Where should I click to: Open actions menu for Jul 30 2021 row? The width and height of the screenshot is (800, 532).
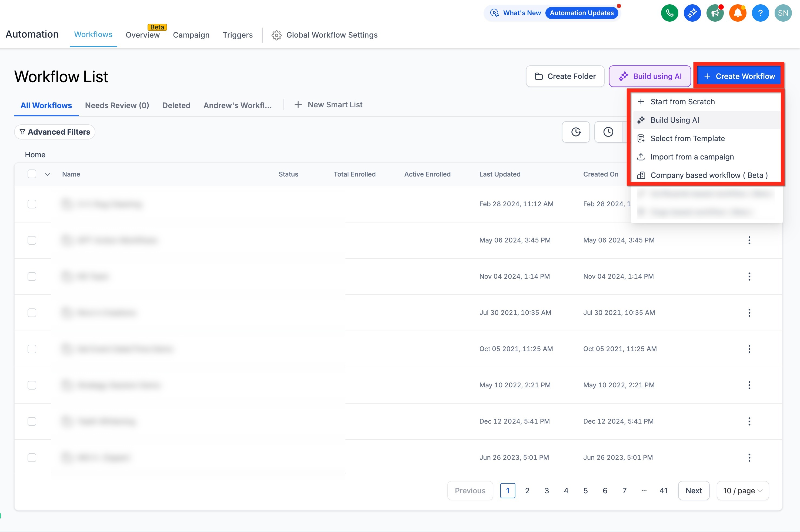(x=749, y=312)
